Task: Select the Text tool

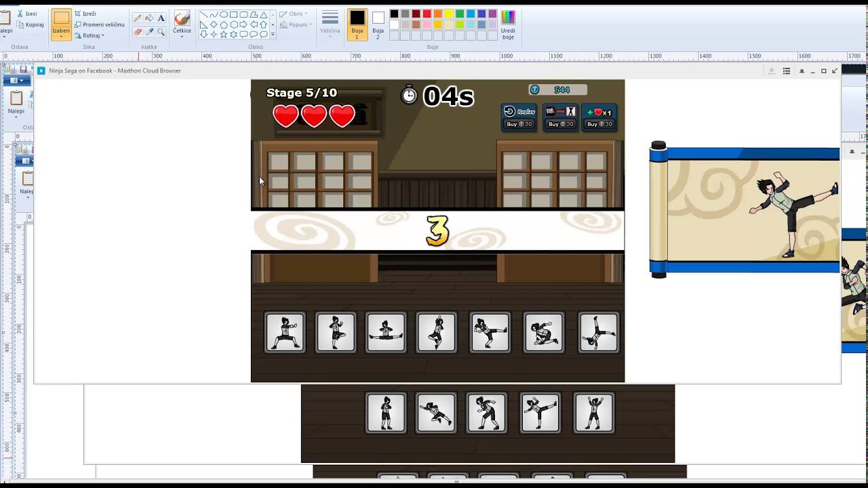Action: click(x=161, y=18)
